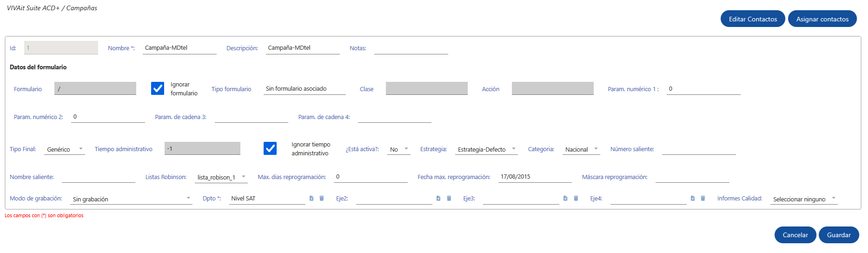Expand the Modo de grabación dropdown
868x253 pixels.
(131, 199)
